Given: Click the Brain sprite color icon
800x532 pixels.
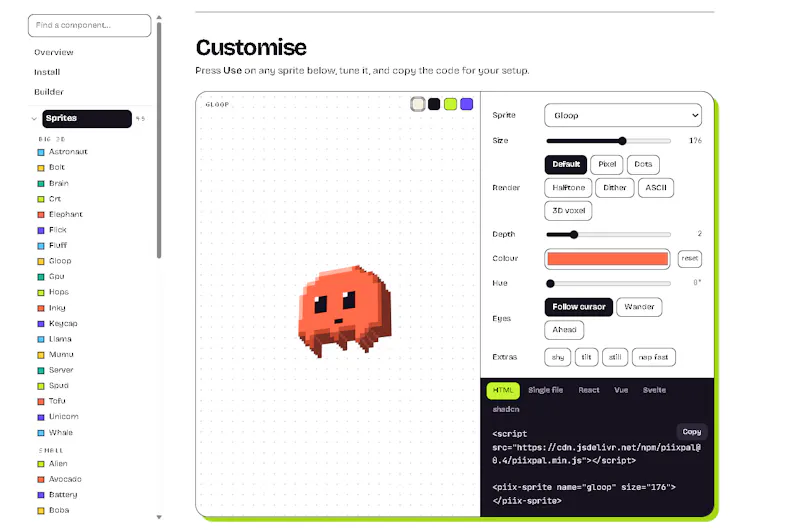Looking at the screenshot, I should (41, 184).
